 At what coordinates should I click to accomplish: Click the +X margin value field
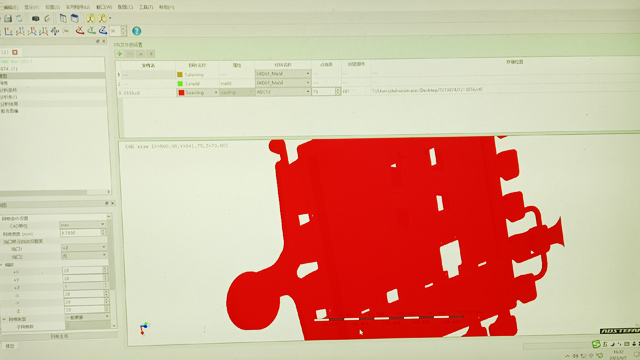[82, 271]
